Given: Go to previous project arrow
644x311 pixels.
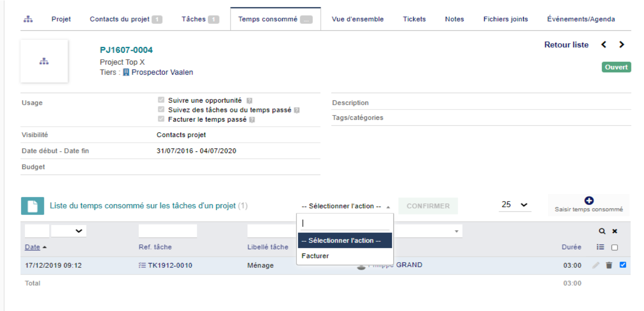Looking at the screenshot, I should coord(604,45).
